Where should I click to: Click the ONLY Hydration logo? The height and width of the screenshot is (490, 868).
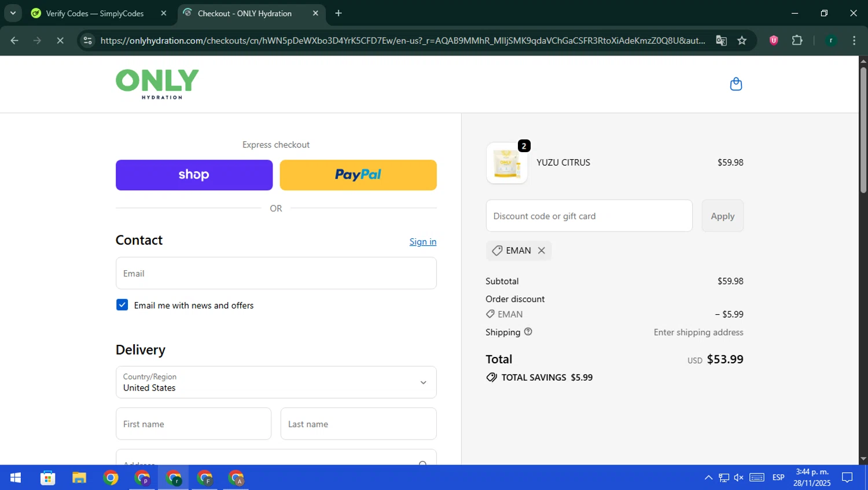[x=157, y=84]
